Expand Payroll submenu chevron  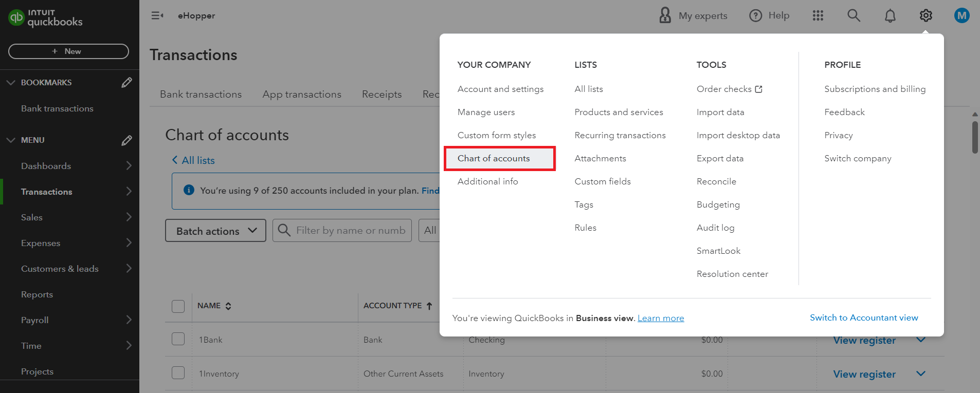click(x=129, y=320)
